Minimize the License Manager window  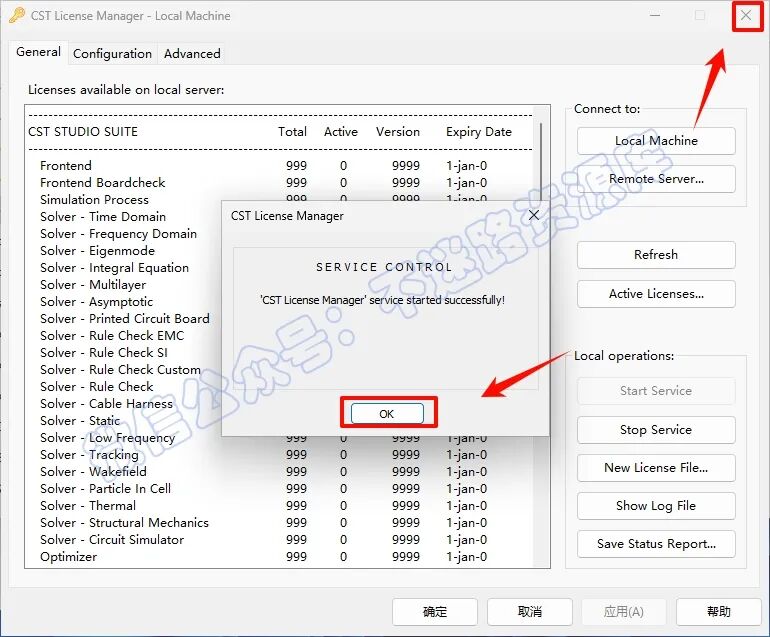[x=655, y=16]
